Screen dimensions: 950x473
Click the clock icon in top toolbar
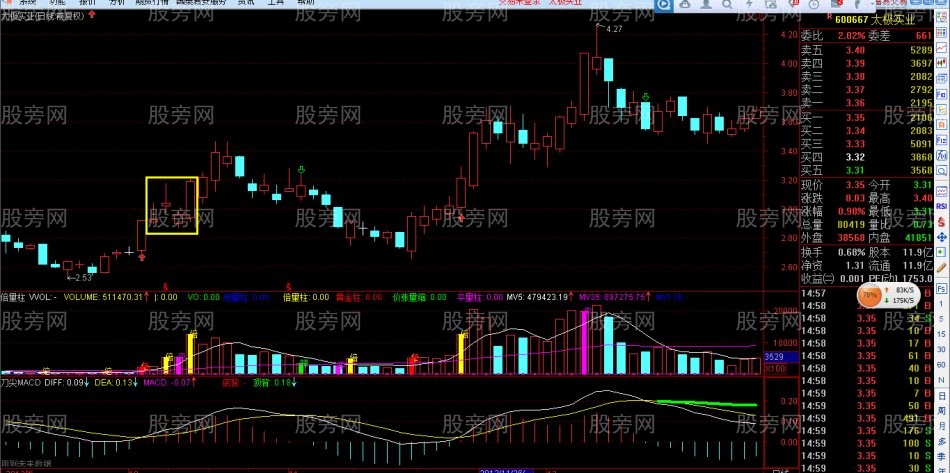(814, 4)
